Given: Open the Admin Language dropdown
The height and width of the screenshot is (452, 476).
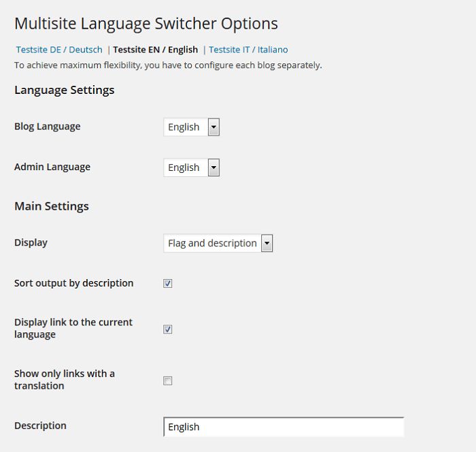Looking at the screenshot, I should 192,167.
